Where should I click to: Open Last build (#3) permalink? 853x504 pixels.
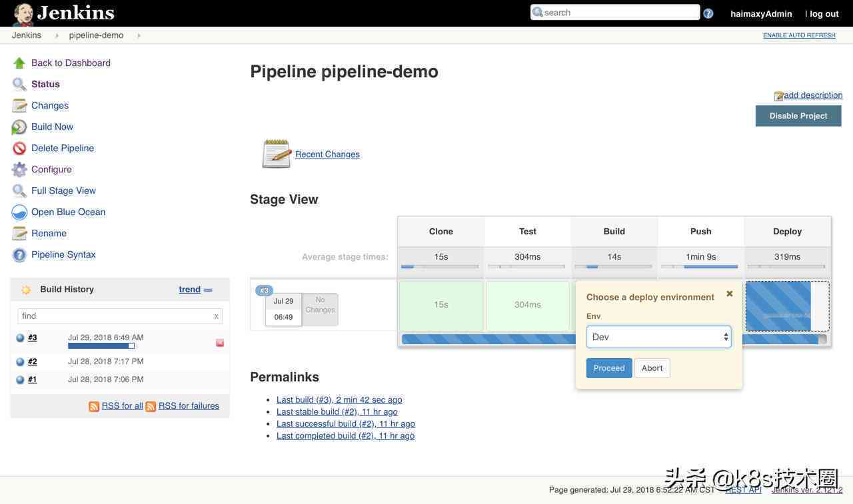click(339, 400)
